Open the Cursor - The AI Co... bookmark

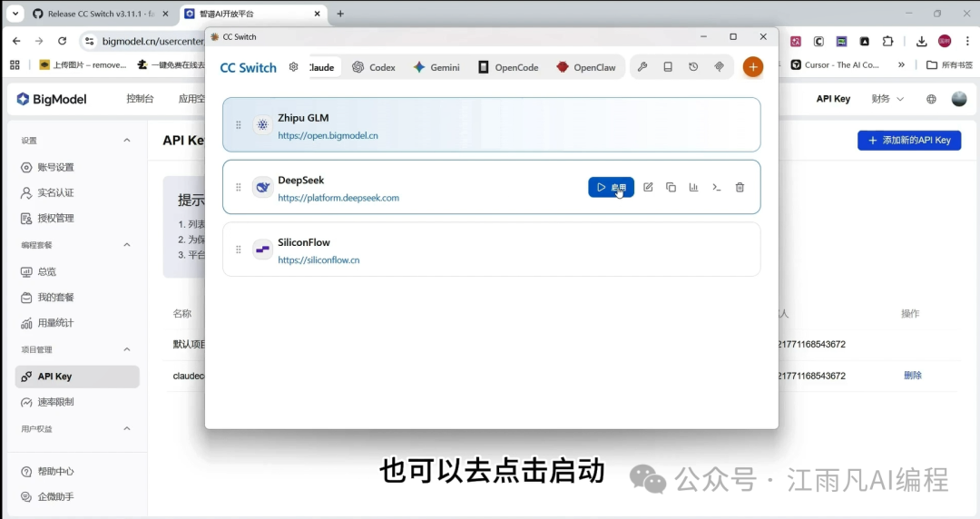[x=835, y=65]
